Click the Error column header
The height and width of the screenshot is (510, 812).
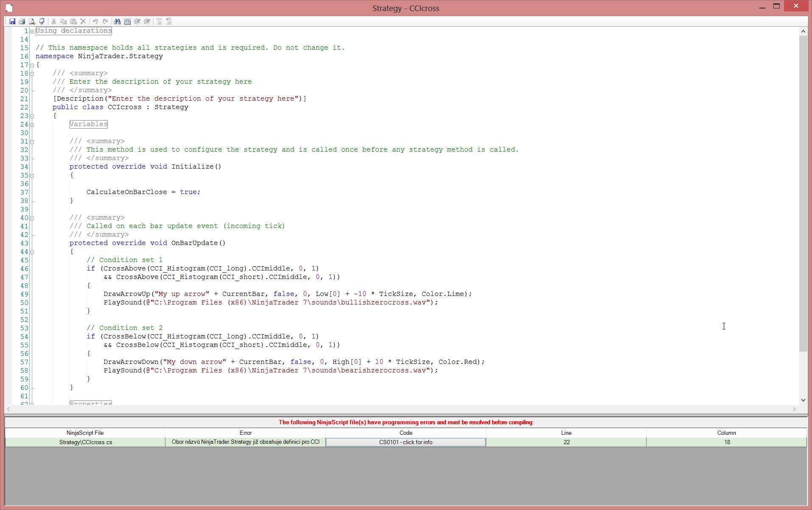tap(245, 433)
